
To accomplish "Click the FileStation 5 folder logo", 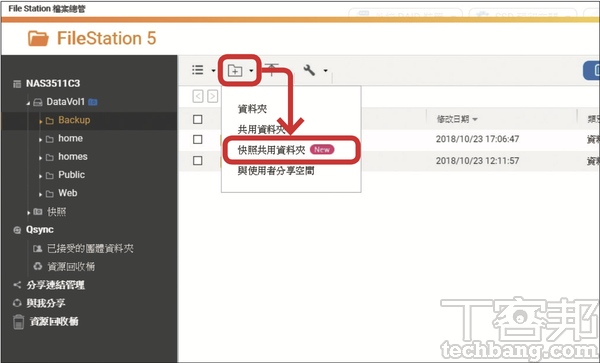I will [x=38, y=39].
